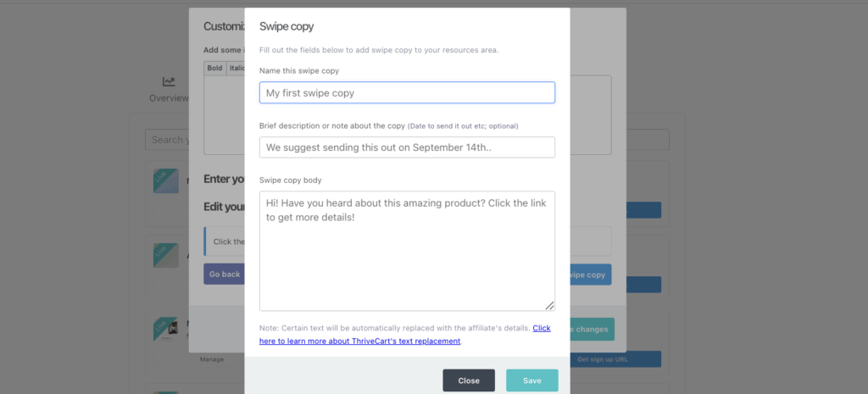Click the first Live product thumbnail
Screen dimensions: 868x394
(x=165, y=180)
